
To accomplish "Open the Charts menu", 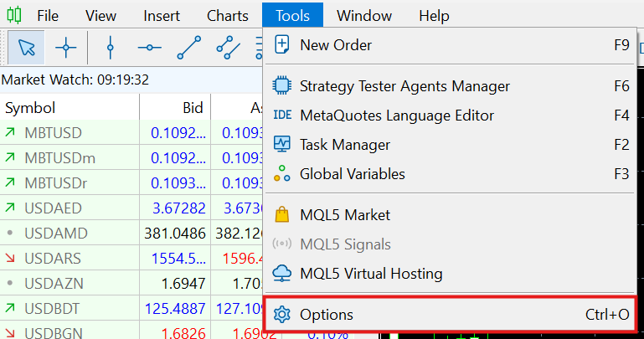I will click(x=228, y=16).
